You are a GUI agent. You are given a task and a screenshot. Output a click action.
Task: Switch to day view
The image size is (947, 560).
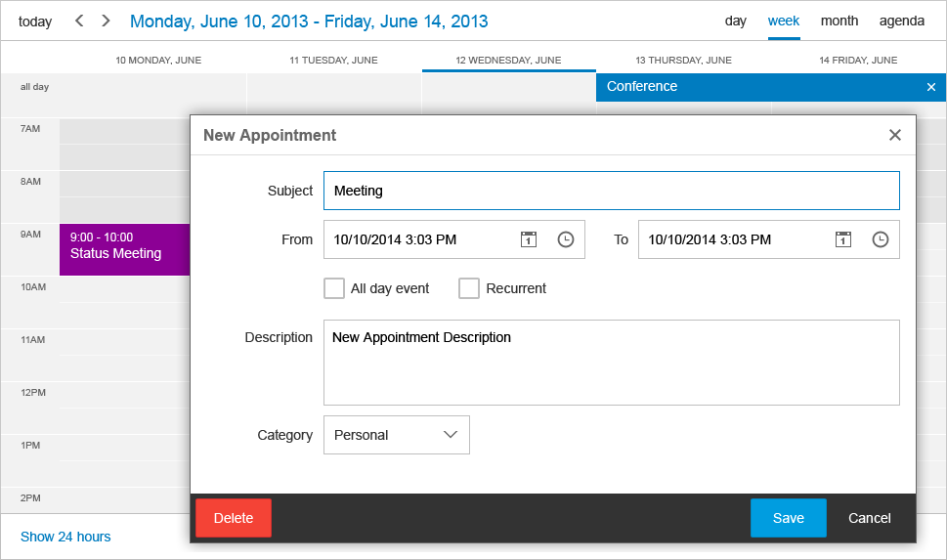pos(736,21)
